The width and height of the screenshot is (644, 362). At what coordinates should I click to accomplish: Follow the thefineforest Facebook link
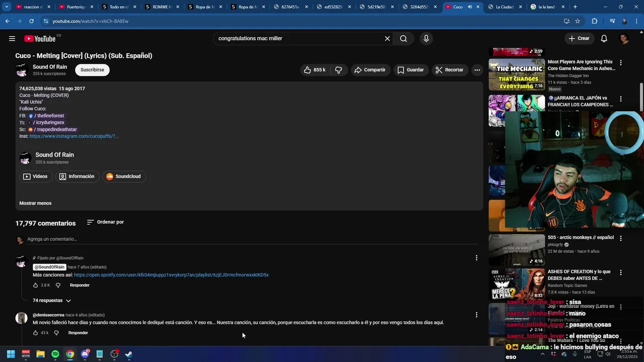(46, 116)
